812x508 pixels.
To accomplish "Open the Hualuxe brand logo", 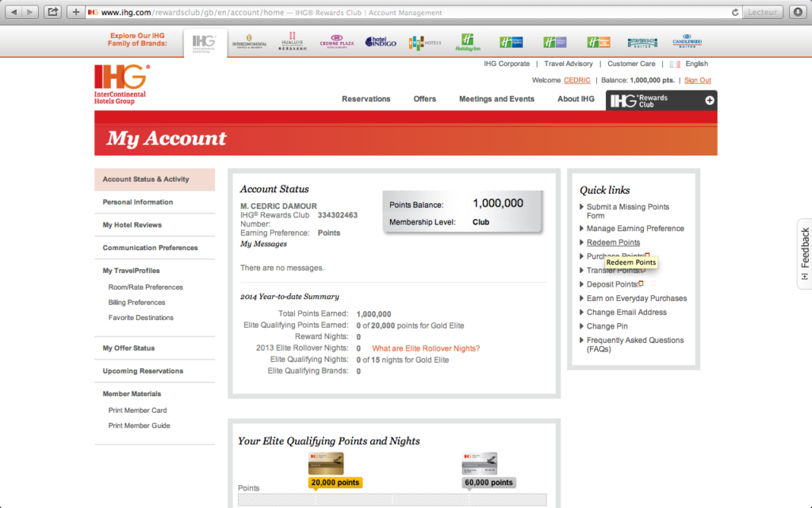I will point(293,41).
